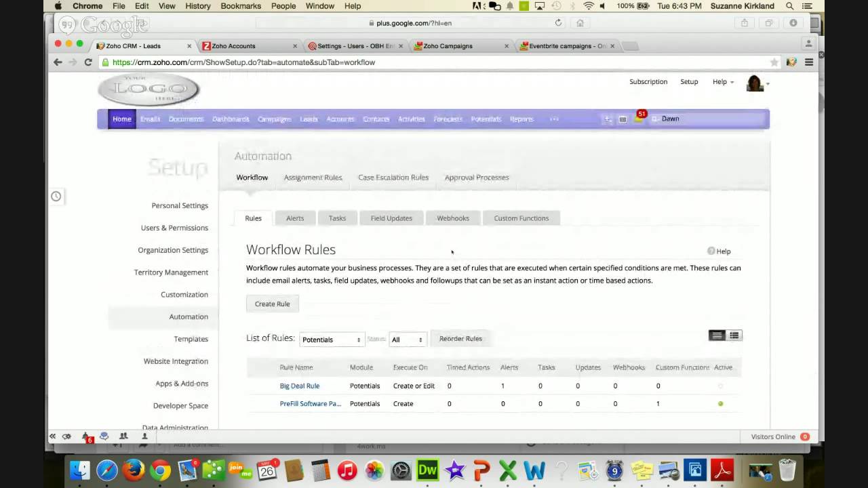Switch to the Zoho Accounts browser tab

pos(248,46)
